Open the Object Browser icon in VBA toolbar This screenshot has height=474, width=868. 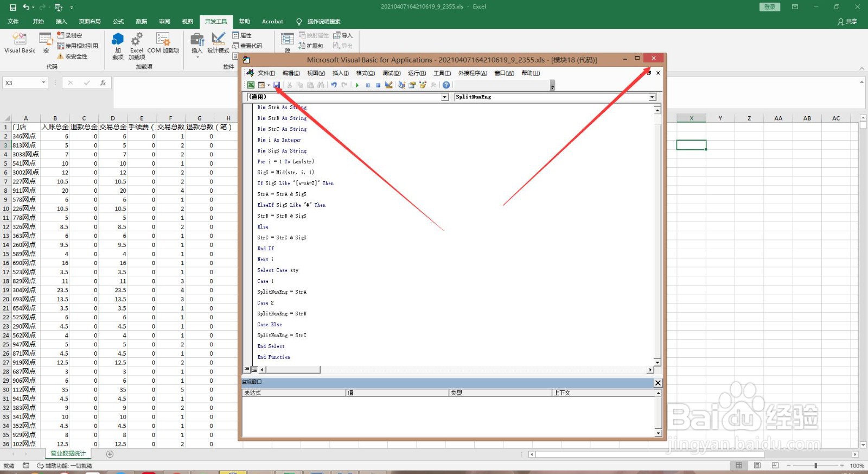pyautogui.click(x=423, y=85)
